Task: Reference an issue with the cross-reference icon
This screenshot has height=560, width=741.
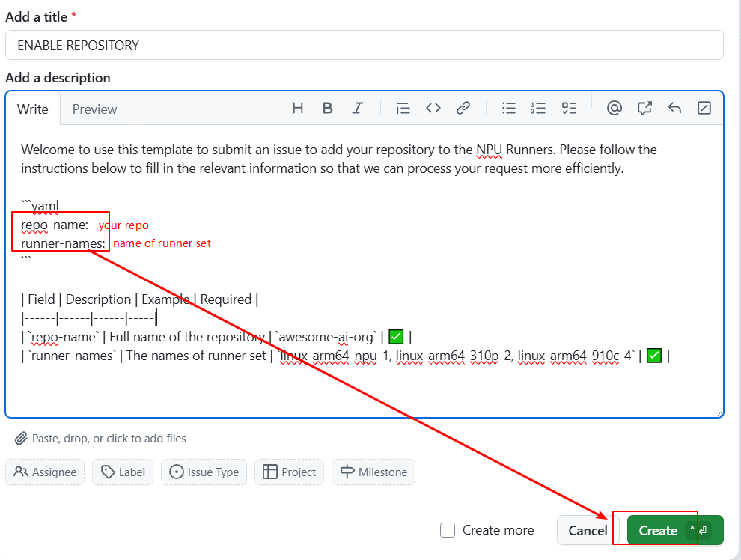Action: [644, 109]
